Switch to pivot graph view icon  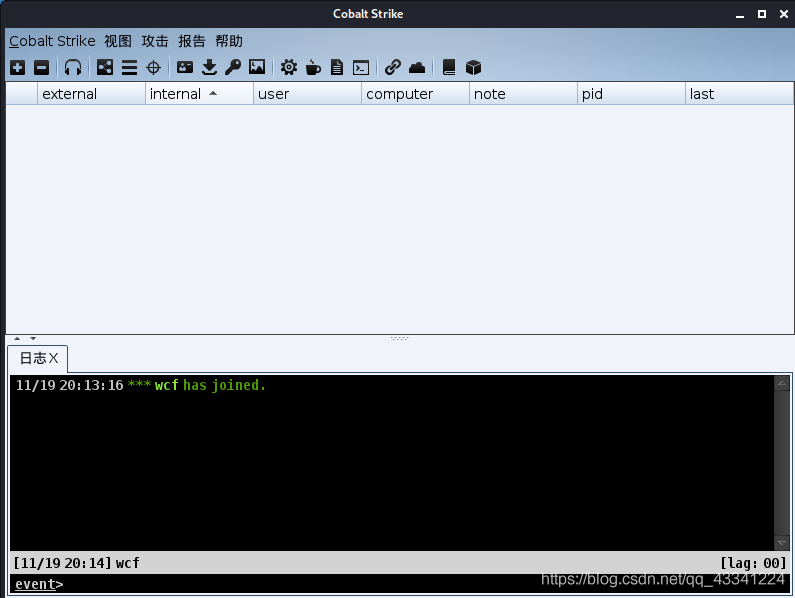pyautogui.click(x=105, y=67)
